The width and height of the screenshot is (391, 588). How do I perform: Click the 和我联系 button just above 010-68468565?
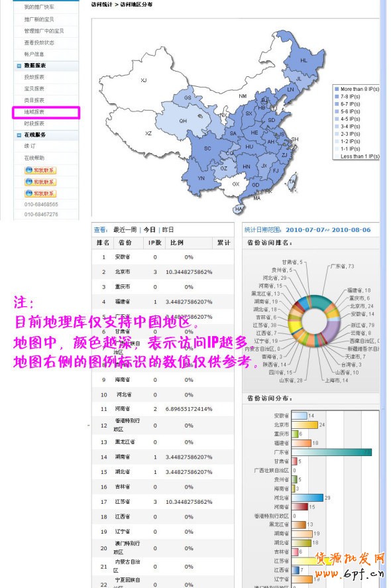pos(40,194)
